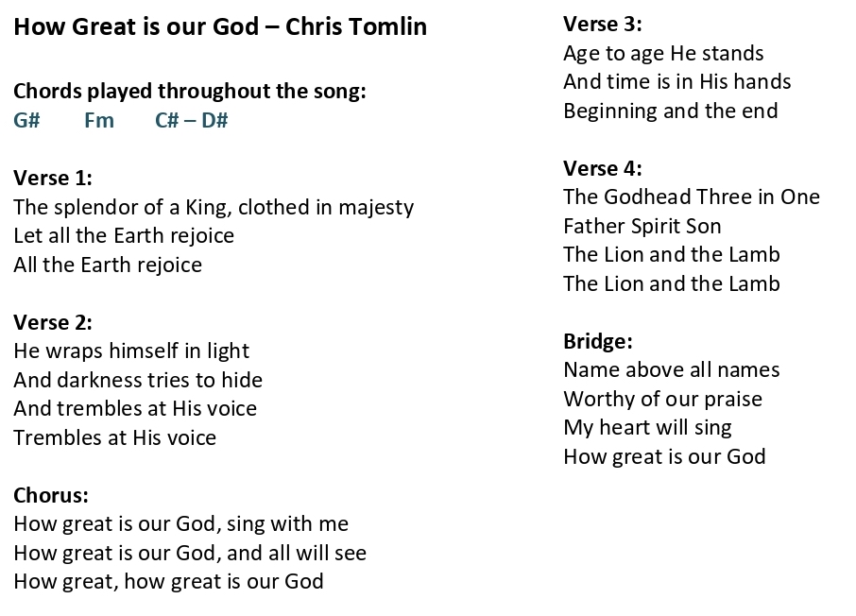Click the C# – D# chord pair
856x616 pixels.
pos(191,120)
